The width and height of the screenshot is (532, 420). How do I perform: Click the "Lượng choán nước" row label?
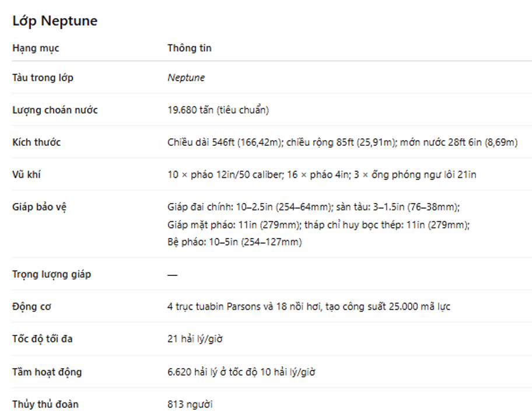pyautogui.click(x=55, y=110)
